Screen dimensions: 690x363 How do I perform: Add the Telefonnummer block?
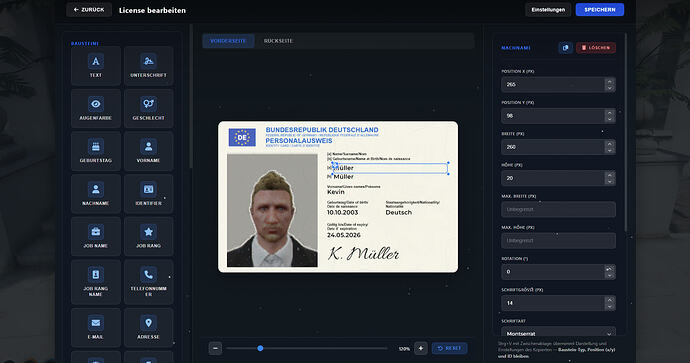(148, 282)
